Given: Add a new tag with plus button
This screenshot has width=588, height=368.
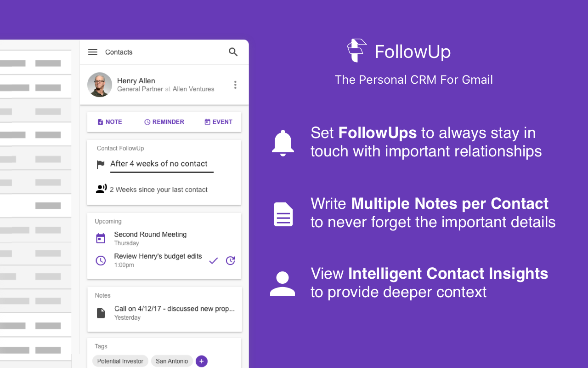Looking at the screenshot, I should click(x=202, y=361).
